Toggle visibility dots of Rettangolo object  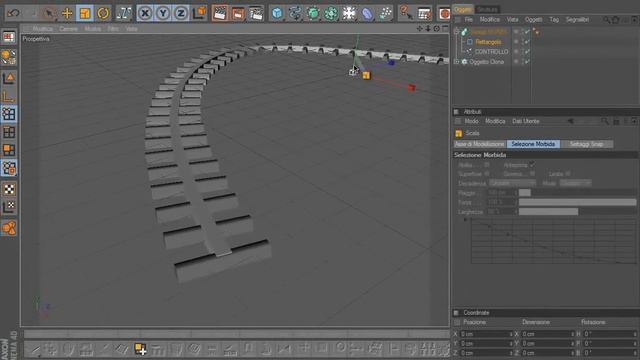tap(522, 42)
